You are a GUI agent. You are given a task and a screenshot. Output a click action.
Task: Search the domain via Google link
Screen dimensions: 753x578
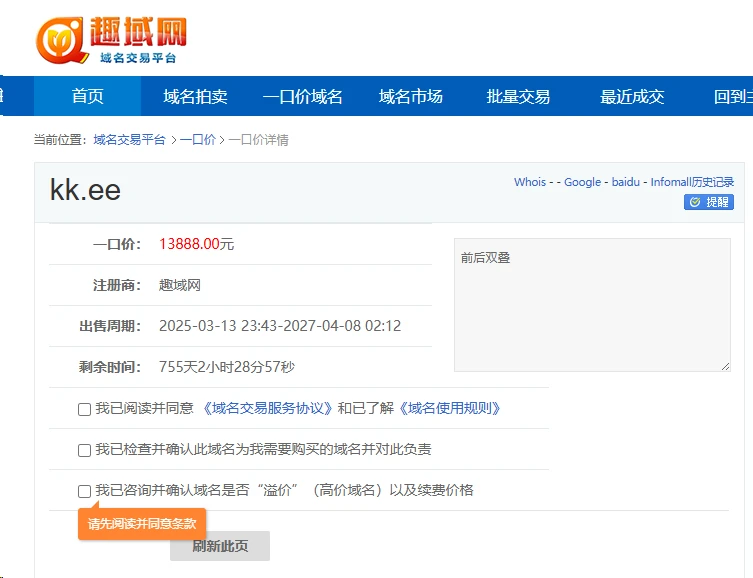coord(582,182)
